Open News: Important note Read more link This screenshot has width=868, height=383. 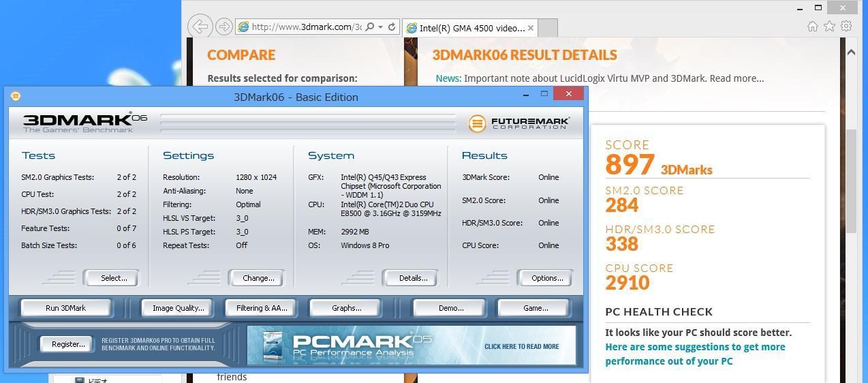click(x=737, y=78)
